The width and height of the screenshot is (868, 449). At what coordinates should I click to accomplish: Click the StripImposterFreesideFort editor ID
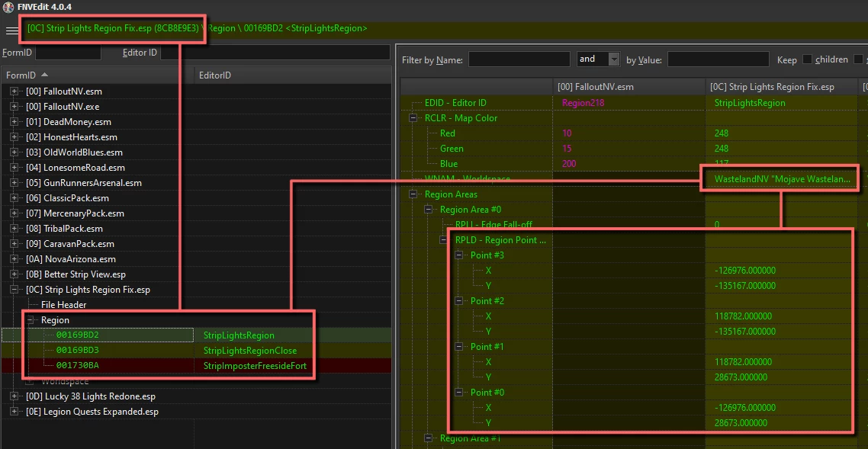(255, 365)
